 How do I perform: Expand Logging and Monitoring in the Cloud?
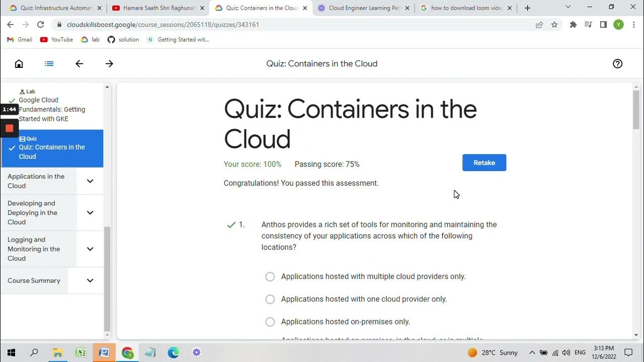pyautogui.click(x=90, y=249)
